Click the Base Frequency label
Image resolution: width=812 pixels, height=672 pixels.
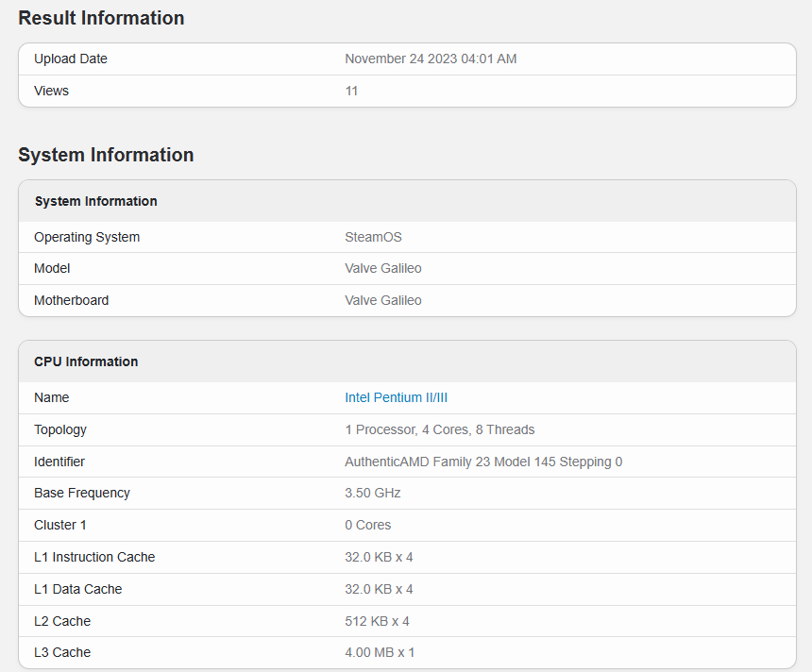[x=82, y=493]
